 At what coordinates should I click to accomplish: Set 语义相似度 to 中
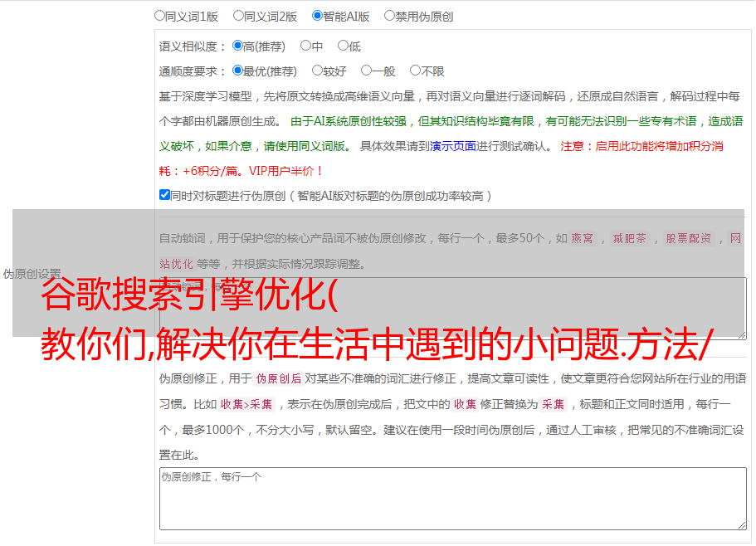click(x=305, y=46)
